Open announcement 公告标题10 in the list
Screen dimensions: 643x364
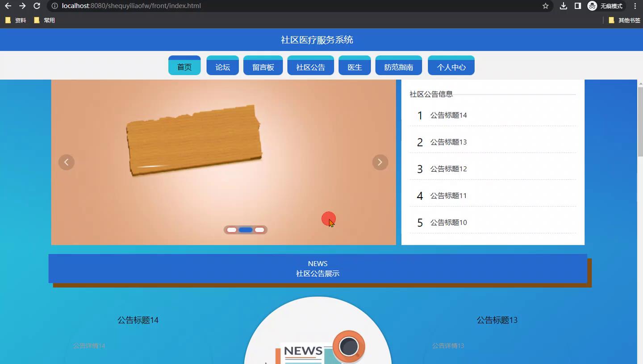(x=493, y=222)
